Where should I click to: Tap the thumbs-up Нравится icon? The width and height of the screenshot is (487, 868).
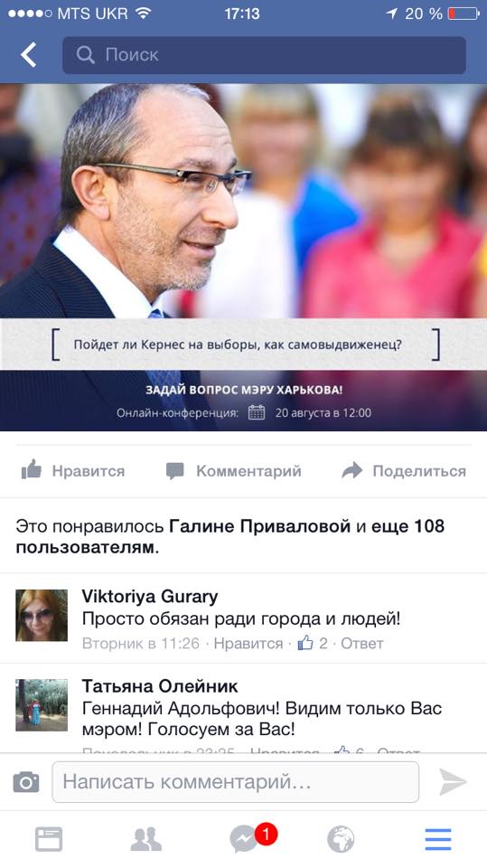(32, 470)
